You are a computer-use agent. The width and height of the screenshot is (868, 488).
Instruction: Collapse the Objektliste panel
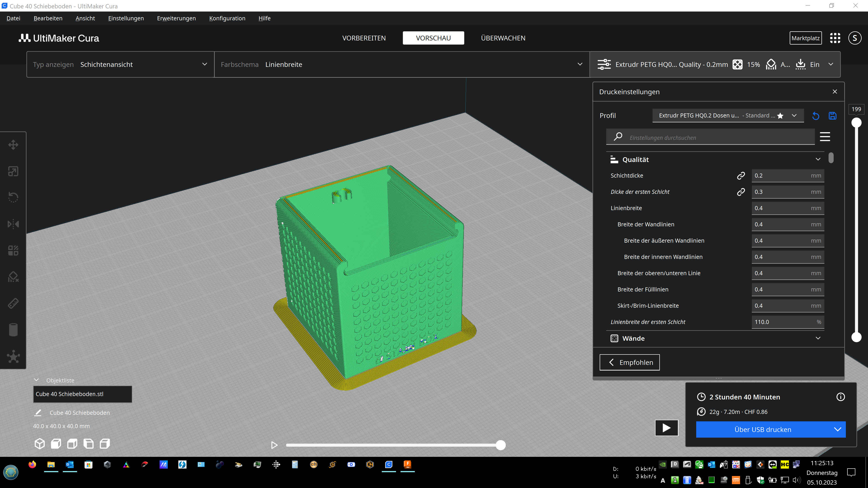tap(36, 380)
